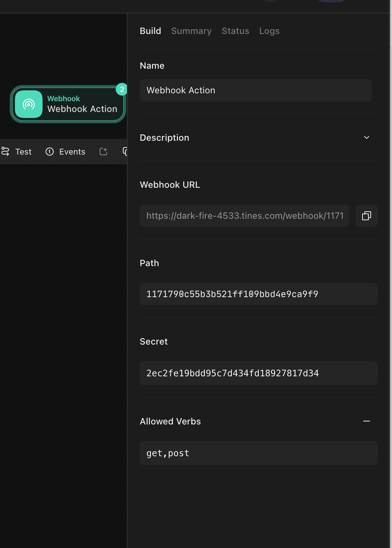Screen dimensions: 392x548
Task: Click the square-plus icon beside Events
Action: click(x=103, y=152)
